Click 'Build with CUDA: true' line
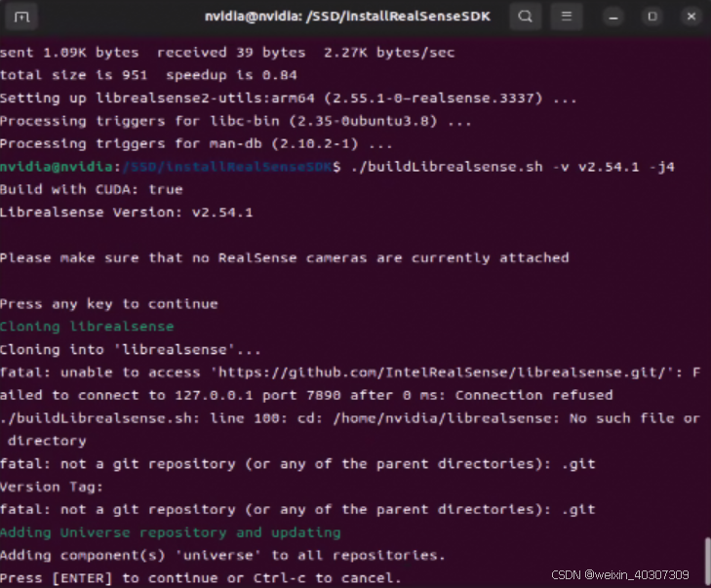Screen dimensions: 711x588 (x=91, y=189)
